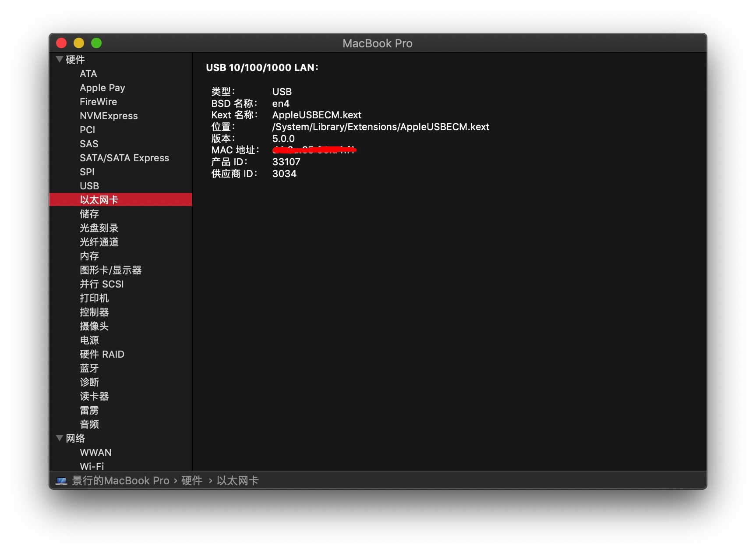The width and height of the screenshot is (756, 554).
Task: Select WWAN under 网络
Action: [95, 452]
